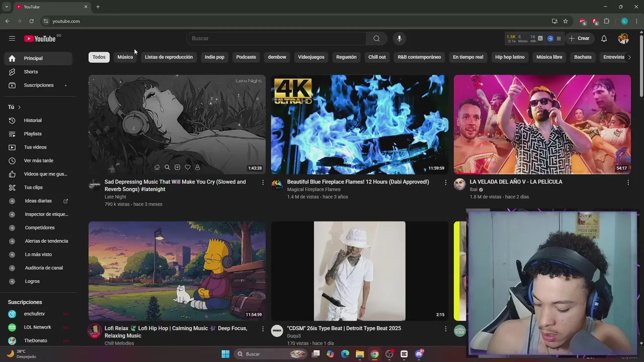Open File Explorer from taskbar
The width and height of the screenshot is (644, 362).
coord(360,354)
